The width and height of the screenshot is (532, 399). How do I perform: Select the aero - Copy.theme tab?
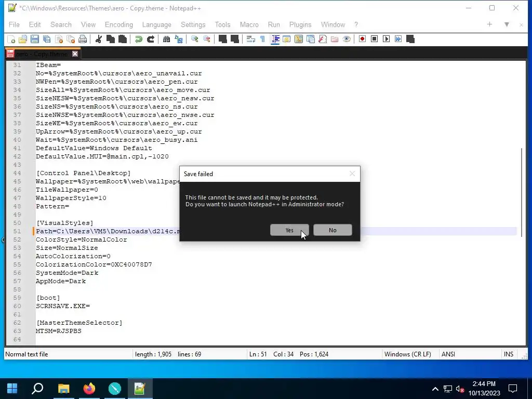[x=42, y=54]
